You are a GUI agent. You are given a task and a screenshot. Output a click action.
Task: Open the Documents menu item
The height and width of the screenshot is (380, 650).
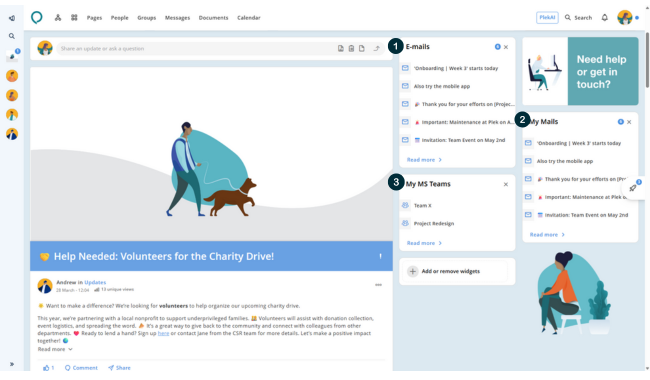click(213, 18)
